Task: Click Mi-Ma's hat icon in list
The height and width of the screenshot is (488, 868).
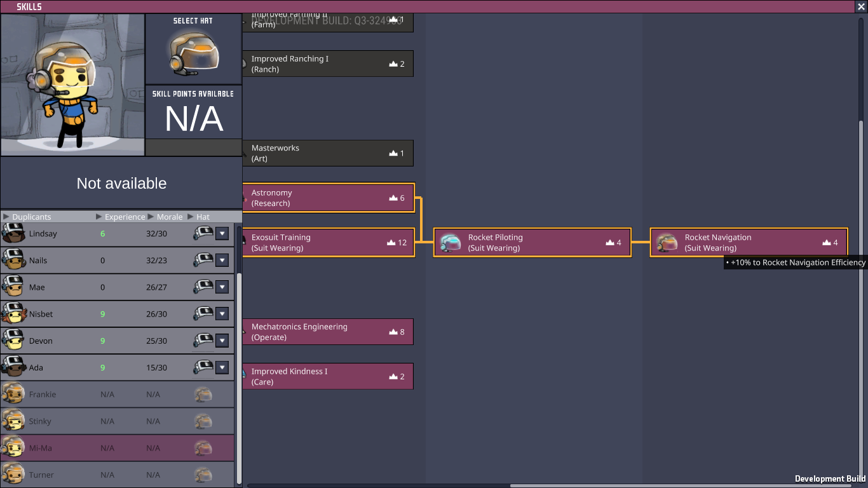Action: pos(203,448)
